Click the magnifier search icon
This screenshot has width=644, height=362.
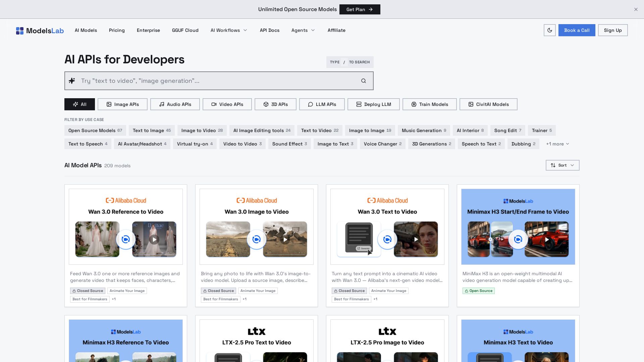pos(363,81)
